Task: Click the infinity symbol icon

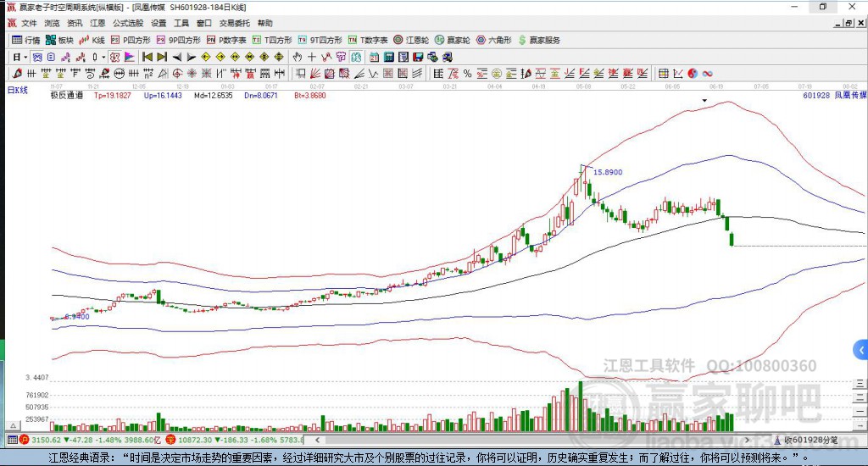Action: (707, 74)
